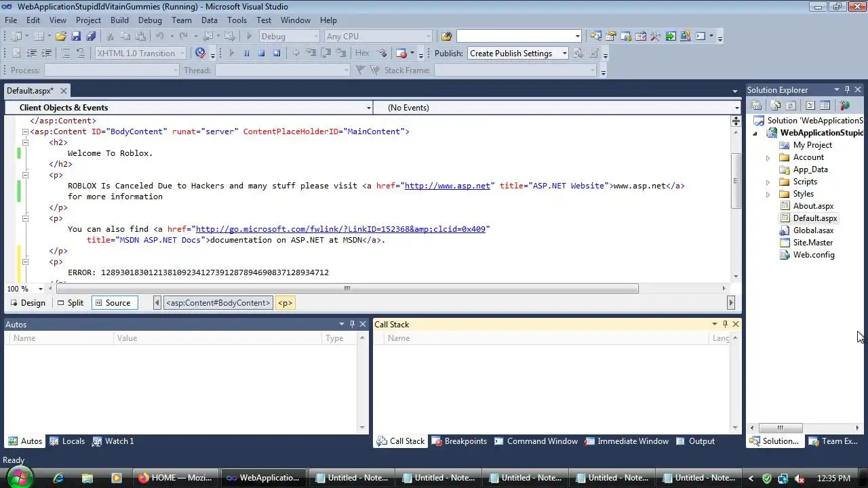Click the Step Out icon

(341, 53)
